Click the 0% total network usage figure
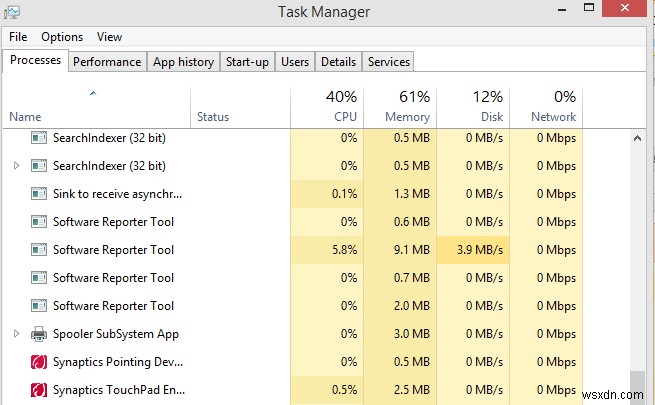The height and width of the screenshot is (405, 655). pos(565,97)
